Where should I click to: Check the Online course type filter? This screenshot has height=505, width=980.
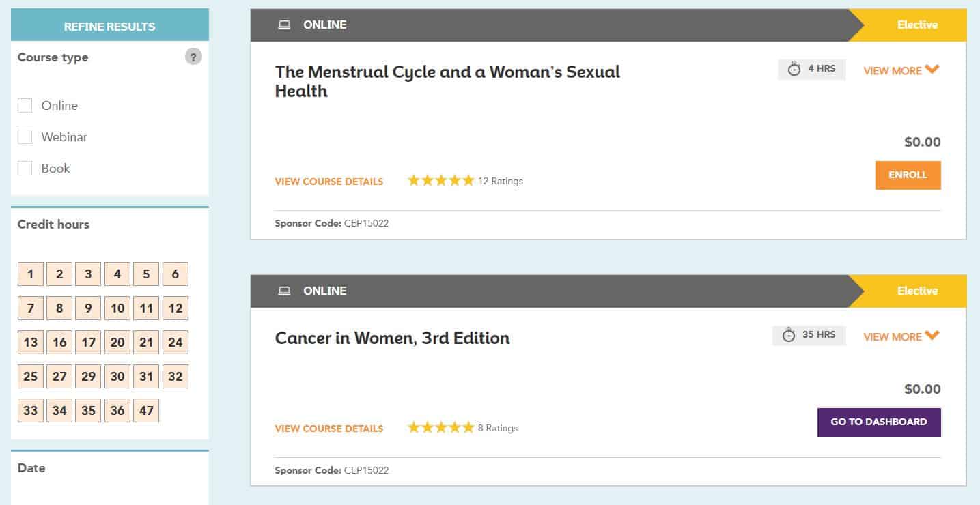click(x=25, y=105)
